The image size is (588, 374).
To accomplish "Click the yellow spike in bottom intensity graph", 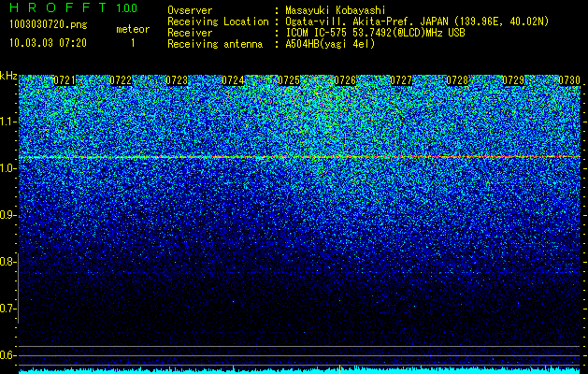I will tap(339, 369).
